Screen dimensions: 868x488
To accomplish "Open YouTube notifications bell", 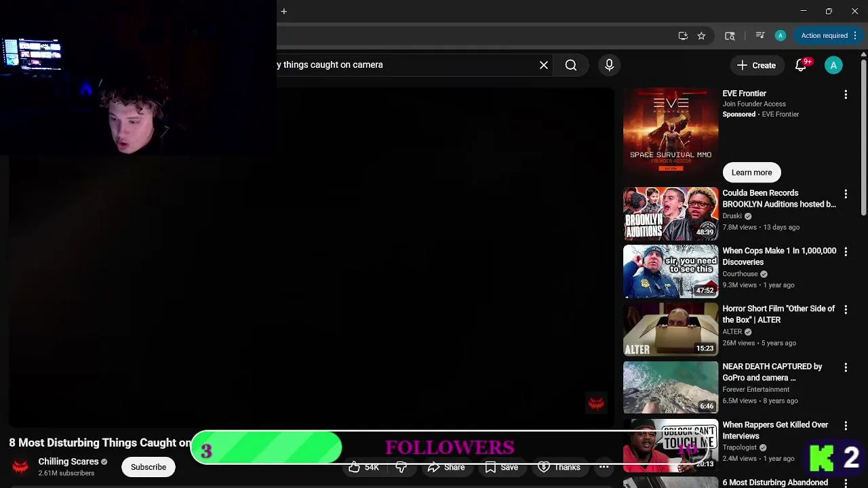I will [801, 65].
